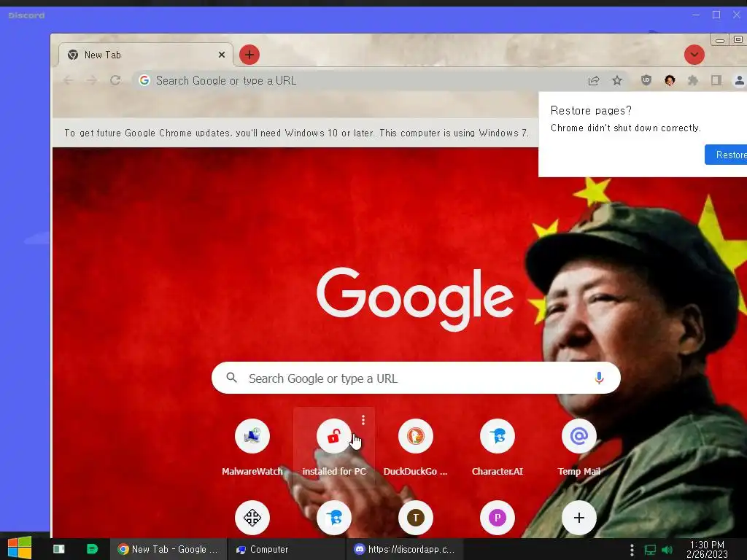
Task: Click the magnifier icon in the search box
Action: point(231,378)
